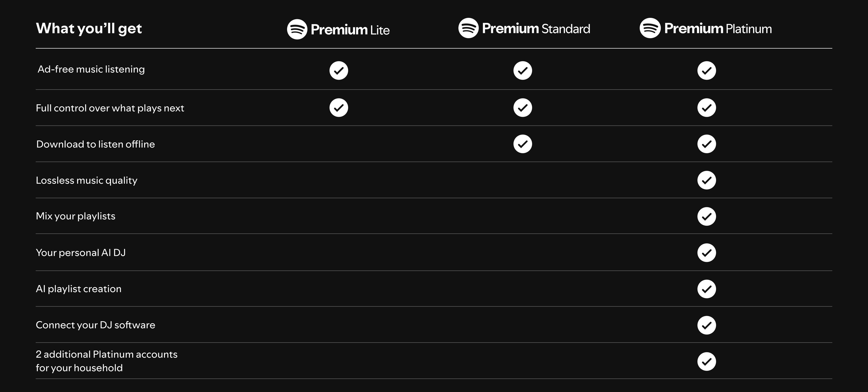Click the "Lossless music quality" feature label

coord(87,181)
